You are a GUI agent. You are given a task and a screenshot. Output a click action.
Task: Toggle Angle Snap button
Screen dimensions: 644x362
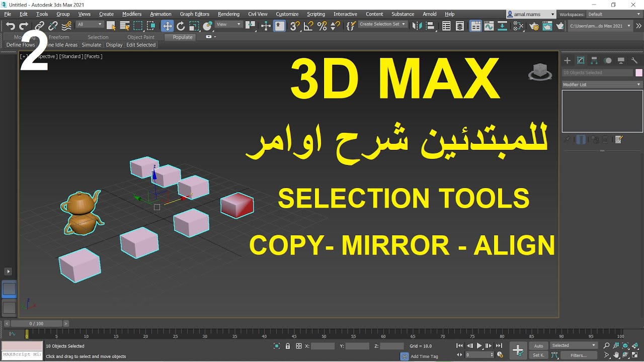pos(308,26)
